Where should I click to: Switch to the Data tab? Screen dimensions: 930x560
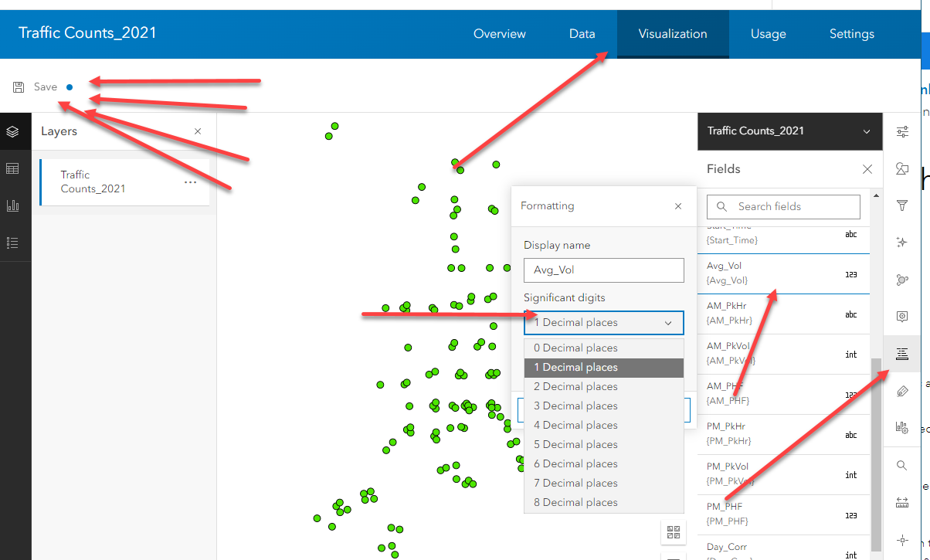tap(582, 34)
